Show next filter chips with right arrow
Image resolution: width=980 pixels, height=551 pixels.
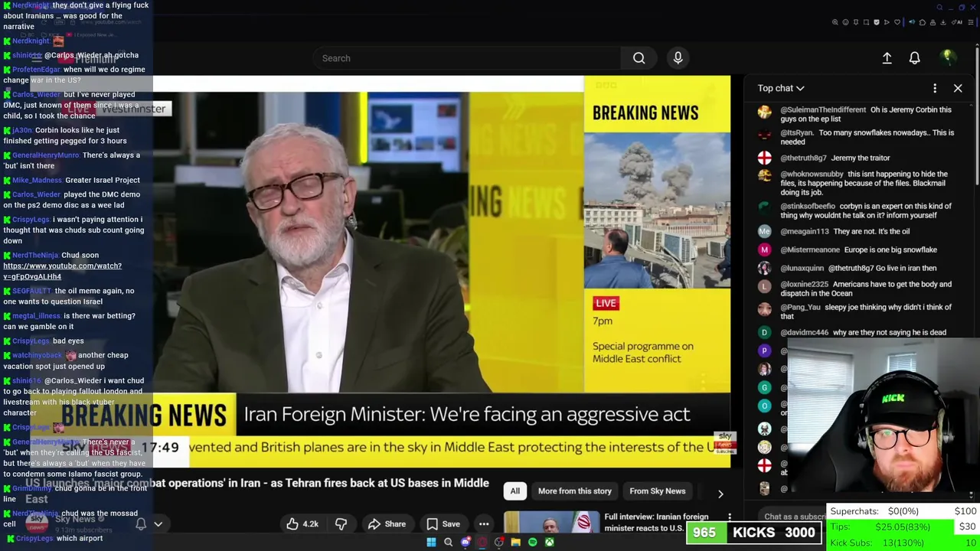(x=720, y=494)
